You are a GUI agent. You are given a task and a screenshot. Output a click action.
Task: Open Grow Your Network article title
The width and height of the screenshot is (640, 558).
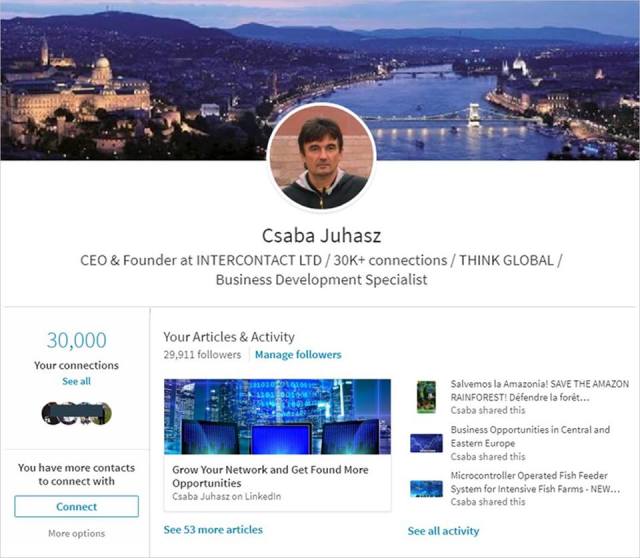[270, 476]
